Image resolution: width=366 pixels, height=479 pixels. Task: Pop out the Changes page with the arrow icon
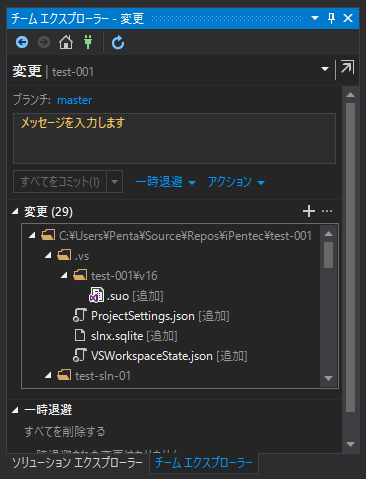[347, 68]
